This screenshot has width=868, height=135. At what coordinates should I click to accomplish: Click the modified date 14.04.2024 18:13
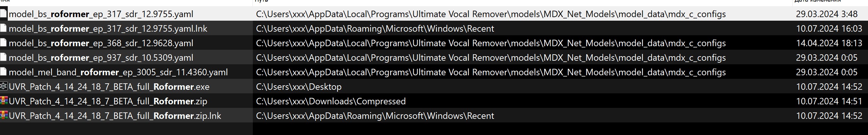829,43
